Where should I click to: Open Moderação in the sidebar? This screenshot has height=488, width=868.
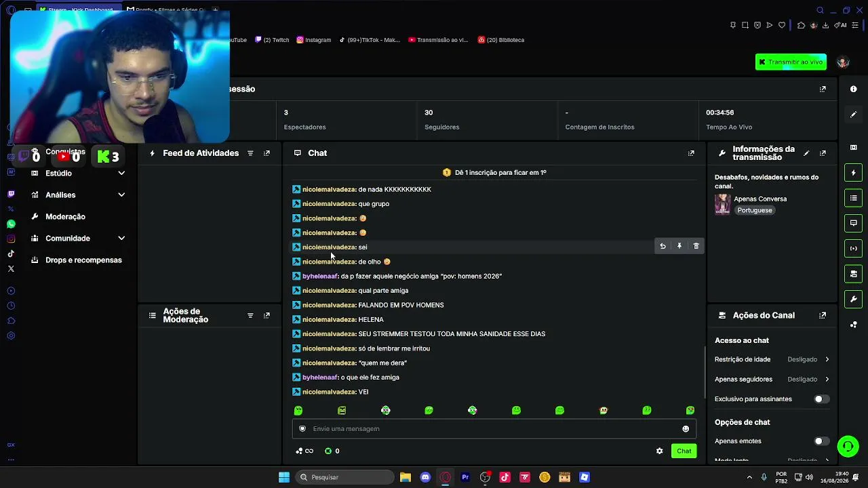click(x=65, y=216)
